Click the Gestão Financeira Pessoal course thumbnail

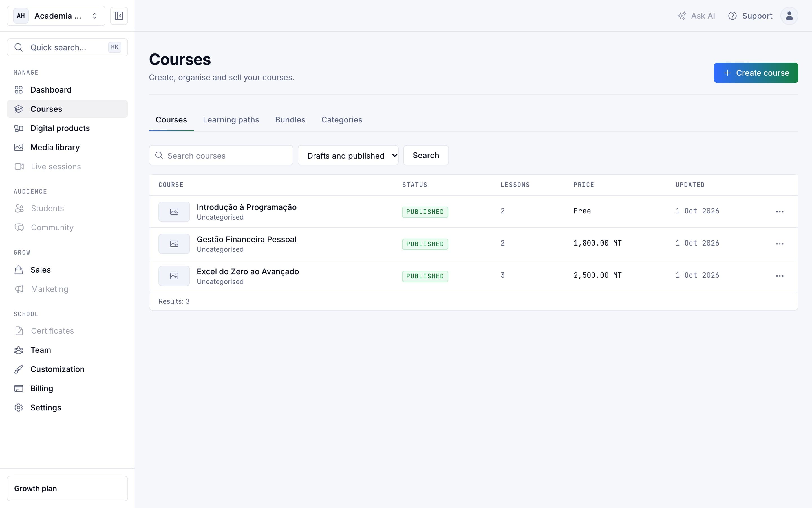(x=174, y=244)
